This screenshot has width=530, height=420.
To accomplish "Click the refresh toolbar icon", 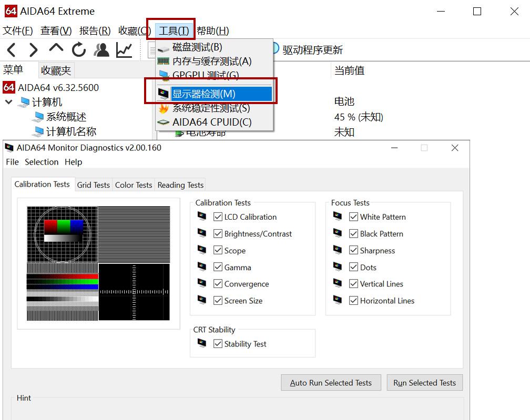I will [x=78, y=50].
